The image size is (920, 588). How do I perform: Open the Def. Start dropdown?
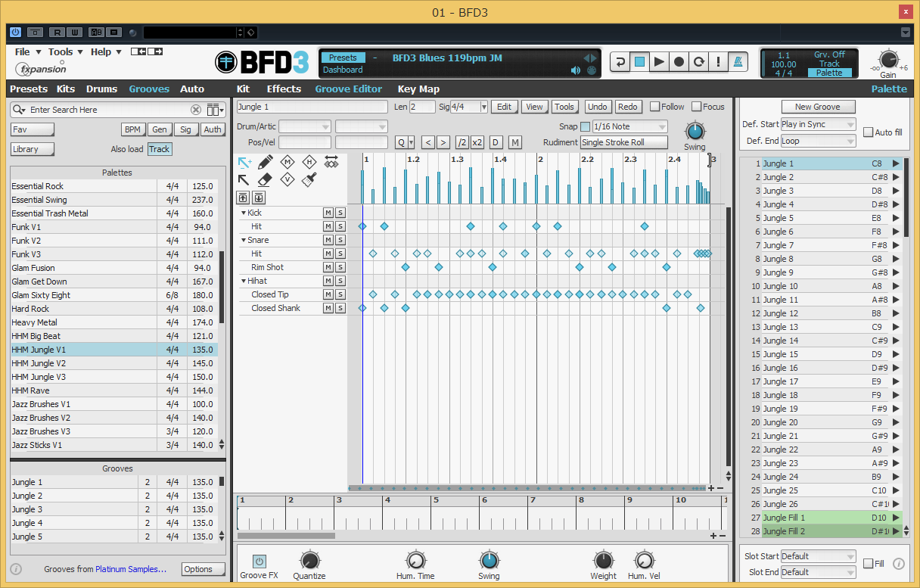click(x=818, y=124)
